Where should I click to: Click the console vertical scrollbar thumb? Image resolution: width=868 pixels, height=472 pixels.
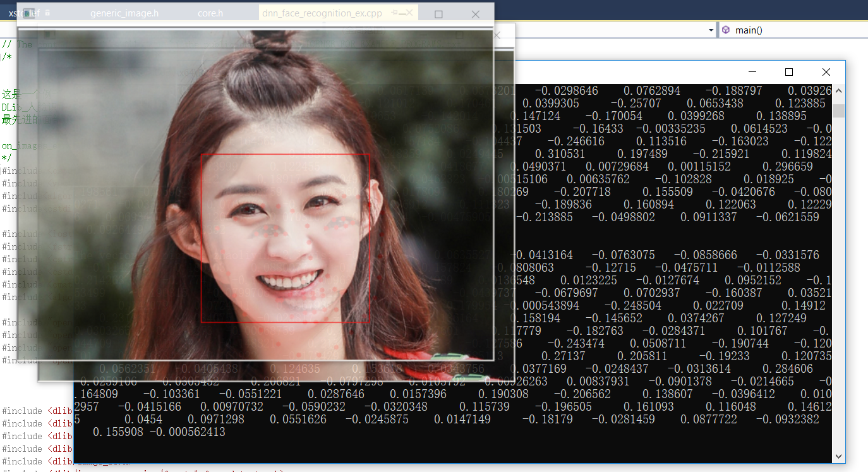(838, 111)
